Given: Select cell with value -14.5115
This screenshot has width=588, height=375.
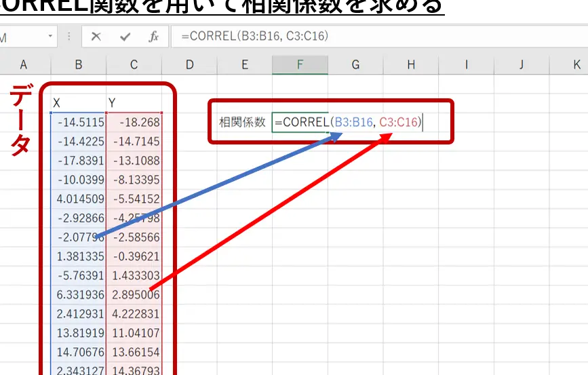Looking at the screenshot, I should pos(79,123).
